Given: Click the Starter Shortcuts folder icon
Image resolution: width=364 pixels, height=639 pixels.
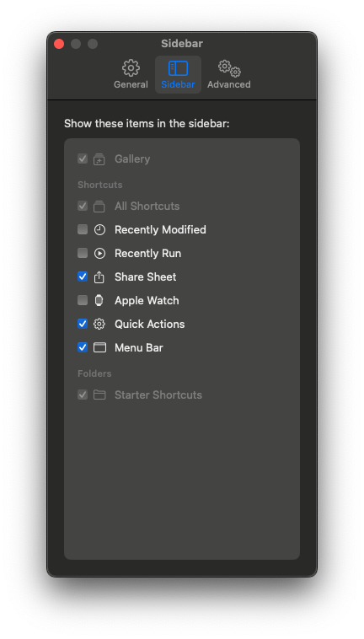Looking at the screenshot, I should point(99,395).
